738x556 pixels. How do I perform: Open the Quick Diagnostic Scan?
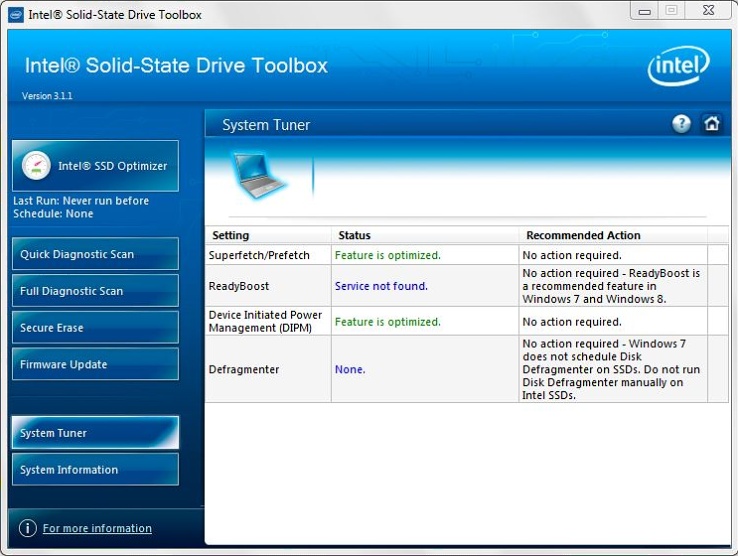(x=95, y=254)
